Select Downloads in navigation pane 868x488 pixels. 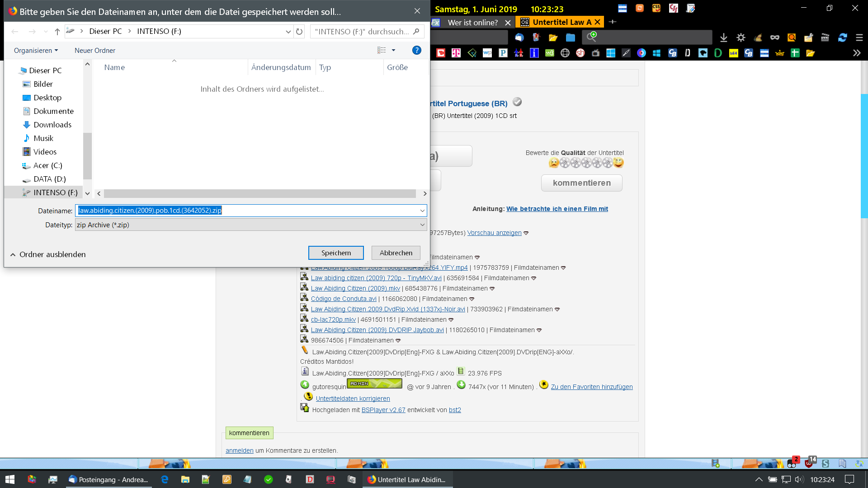(x=52, y=125)
